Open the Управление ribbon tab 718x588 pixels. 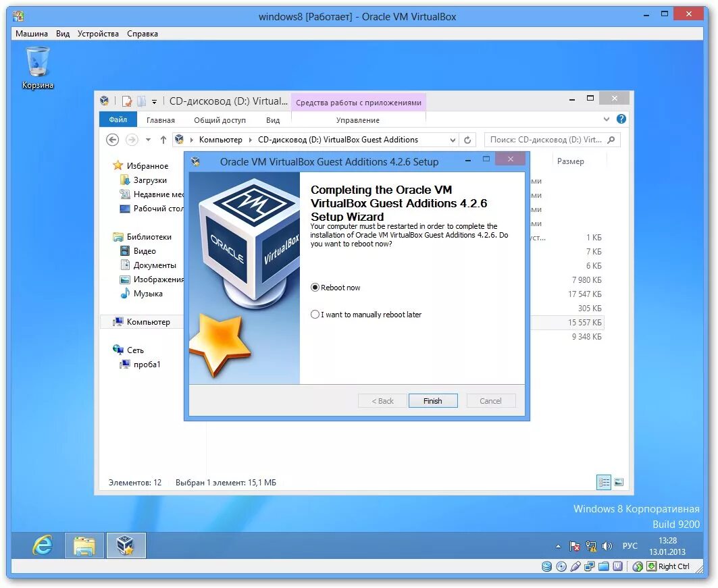[x=357, y=120]
